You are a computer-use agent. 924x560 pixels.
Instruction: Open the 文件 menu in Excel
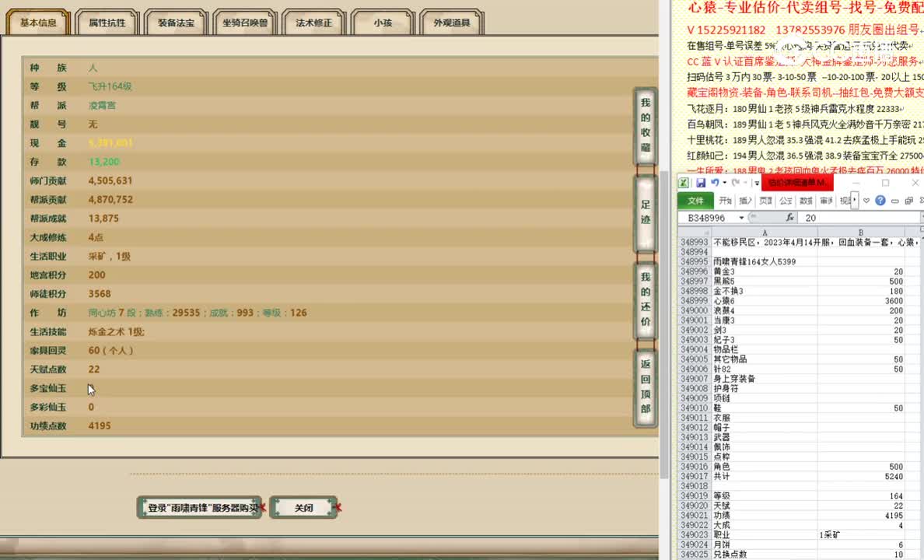[695, 201]
